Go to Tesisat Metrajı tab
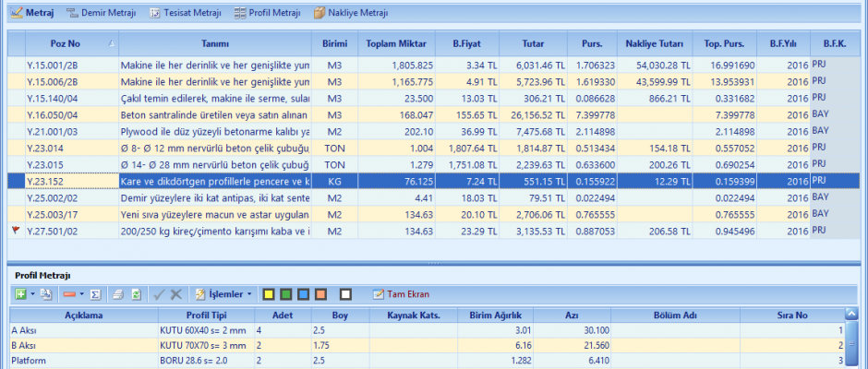 point(186,13)
